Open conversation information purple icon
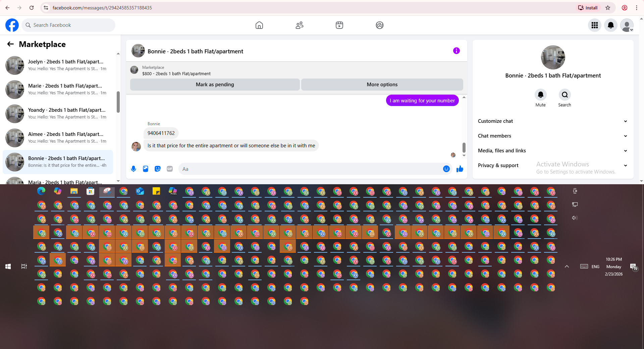The image size is (644, 349). tap(457, 51)
